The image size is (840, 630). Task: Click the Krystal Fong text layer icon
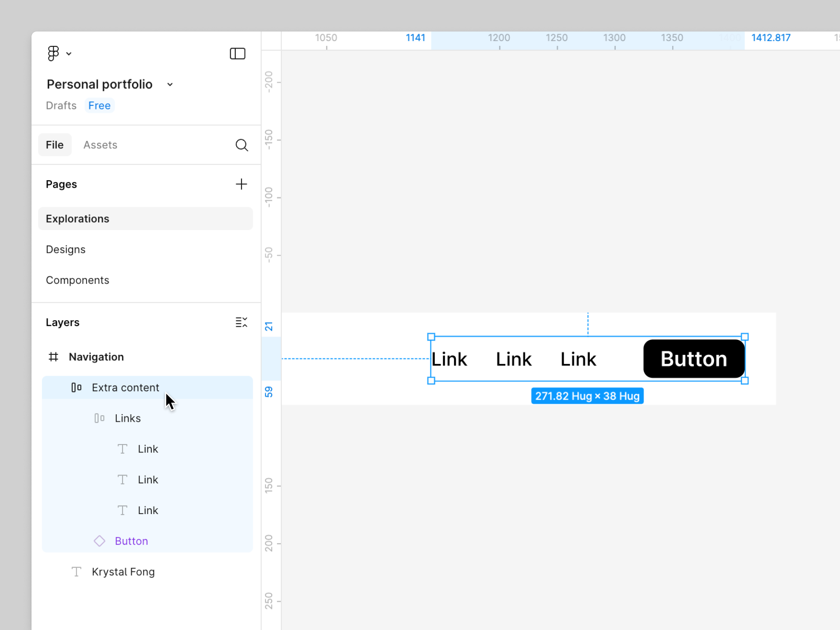(x=76, y=572)
